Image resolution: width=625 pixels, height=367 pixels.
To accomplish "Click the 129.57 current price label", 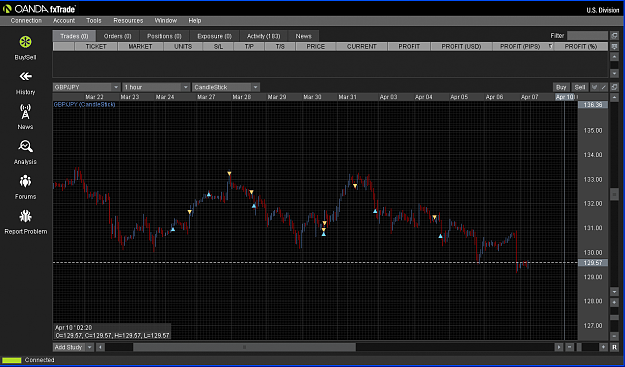I will [x=593, y=263].
